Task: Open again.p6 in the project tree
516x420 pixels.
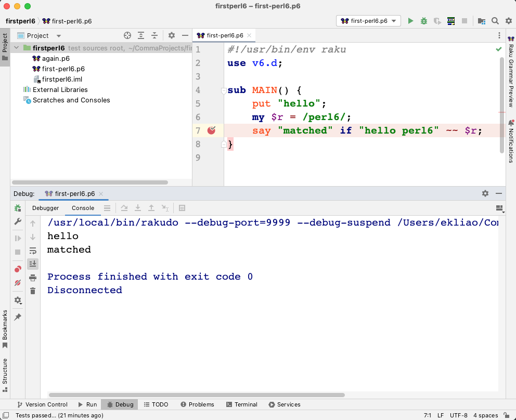Action: click(56, 59)
